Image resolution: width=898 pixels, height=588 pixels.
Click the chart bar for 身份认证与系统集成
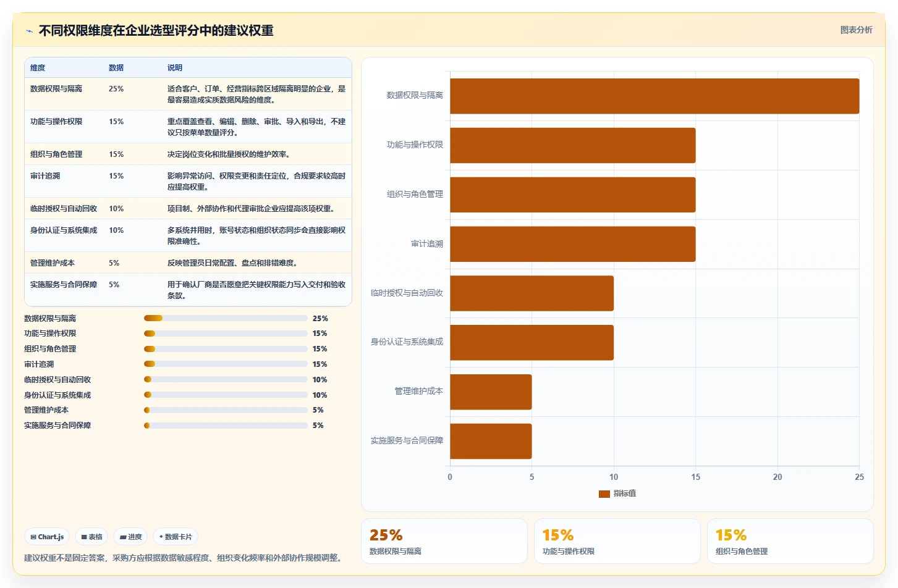[x=532, y=342]
